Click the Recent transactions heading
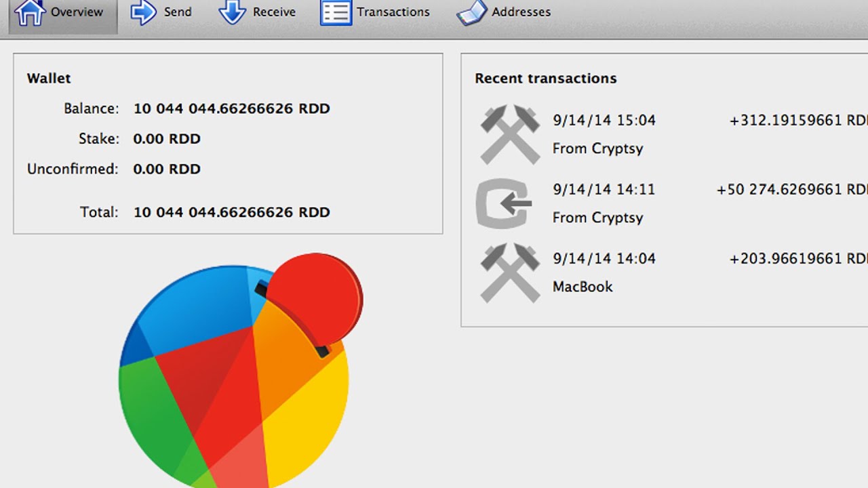The width and height of the screenshot is (868, 488). click(546, 79)
